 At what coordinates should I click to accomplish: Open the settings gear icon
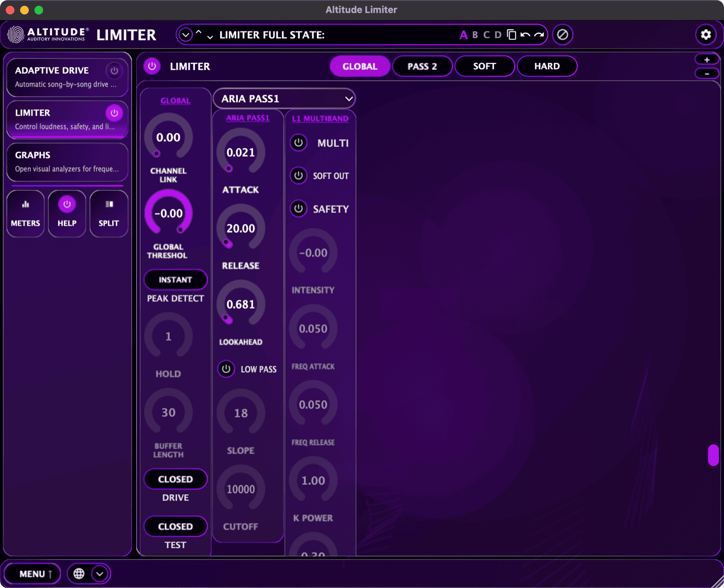pos(706,35)
